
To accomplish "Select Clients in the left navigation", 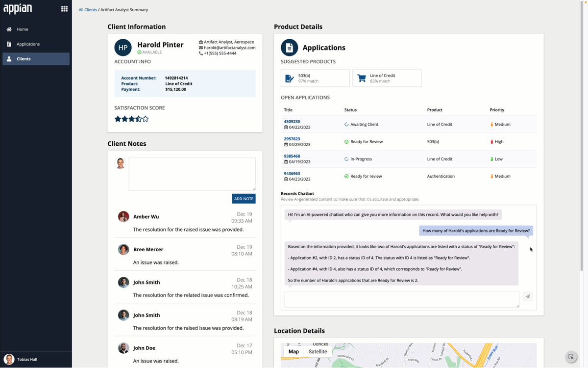I will pos(24,59).
